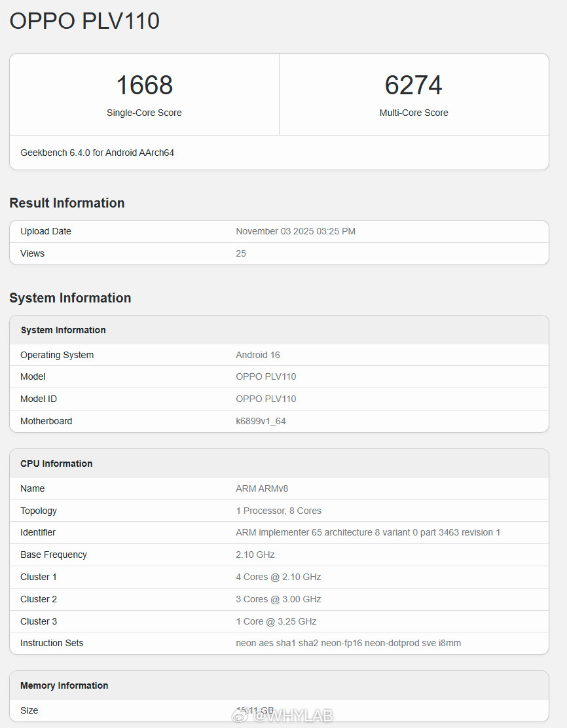
Task: Click the Upload Date row
Action: click(x=45, y=231)
